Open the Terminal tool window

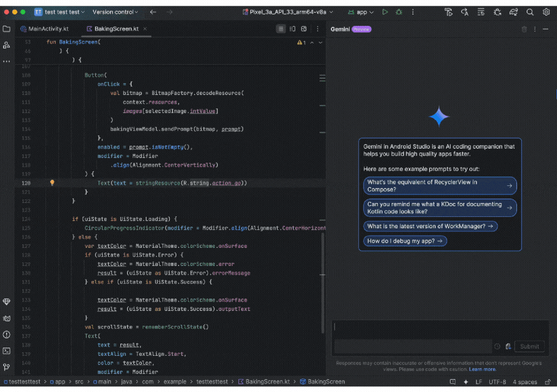pyautogui.click(x=7, y=351)
